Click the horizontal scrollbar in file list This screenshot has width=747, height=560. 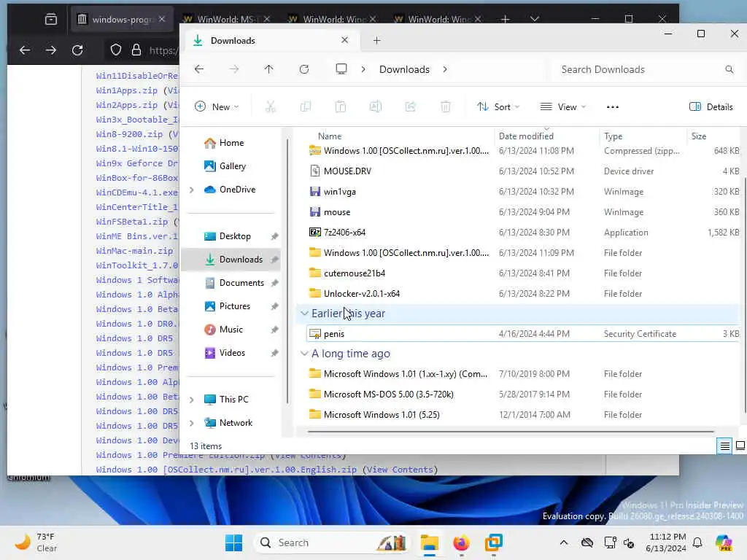(x=511, y=432)
